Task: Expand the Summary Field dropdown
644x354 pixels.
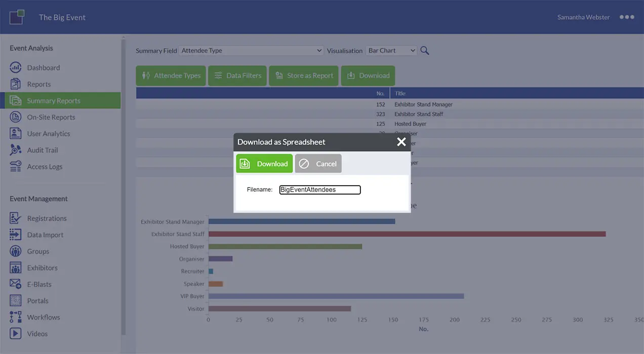Action: (x=251, y=51)
